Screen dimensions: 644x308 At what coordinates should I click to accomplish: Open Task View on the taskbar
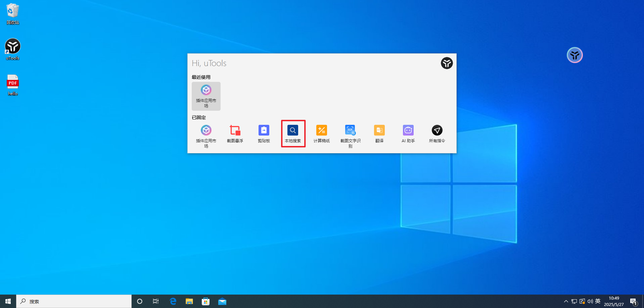point(156,301)
